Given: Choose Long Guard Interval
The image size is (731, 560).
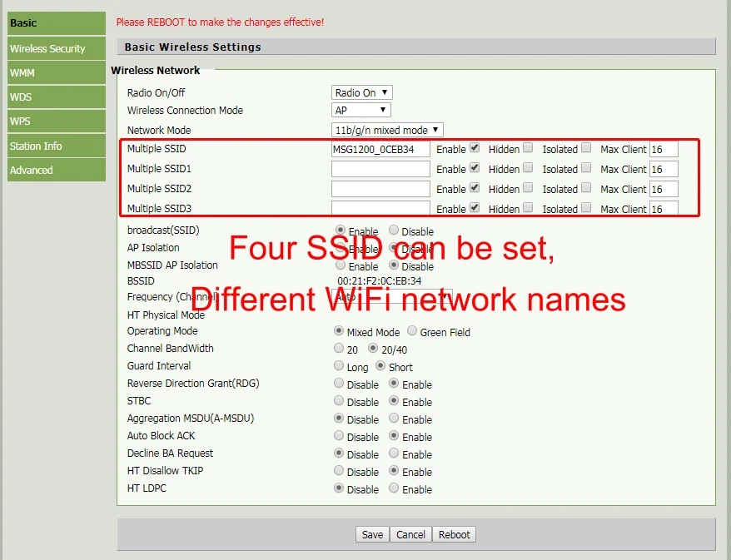Looking at the screenshot, I should 339,366.
